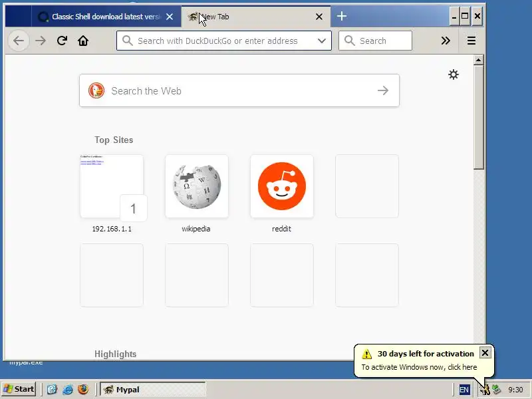The width and height of the screenshot is (532, 399).
Task: Click the toolbar search magnifier icon
Action: coord(350,41)
